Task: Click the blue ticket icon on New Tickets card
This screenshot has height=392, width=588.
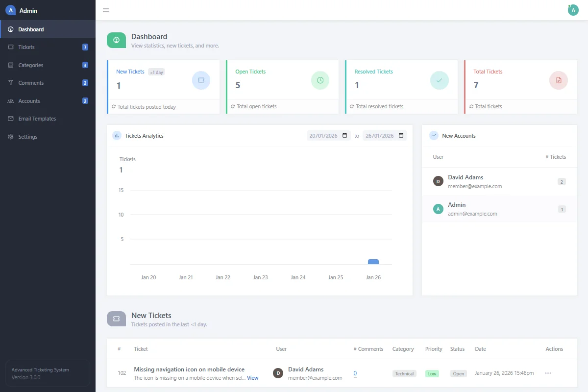Action: [x=201, y=80]
